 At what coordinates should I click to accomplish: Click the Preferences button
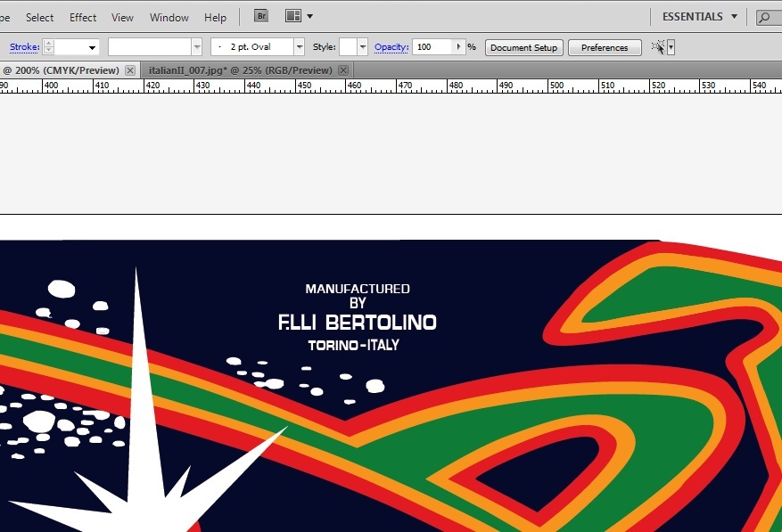coord(605,47)
